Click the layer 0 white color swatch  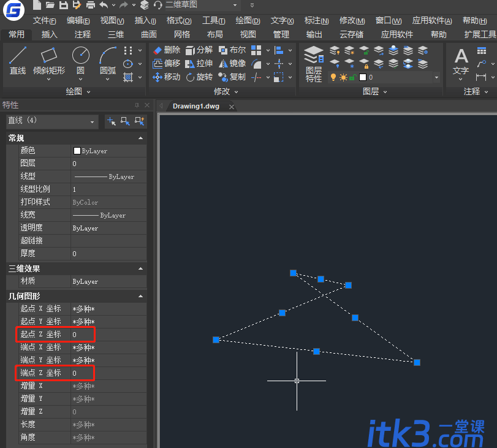(x=363, y=77)
